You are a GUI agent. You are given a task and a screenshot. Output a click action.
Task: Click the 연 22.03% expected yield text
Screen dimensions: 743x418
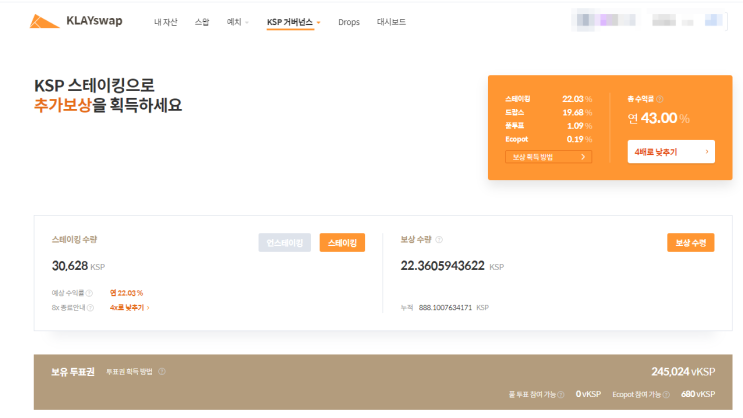pyautogui.click(x=126, y=293)
